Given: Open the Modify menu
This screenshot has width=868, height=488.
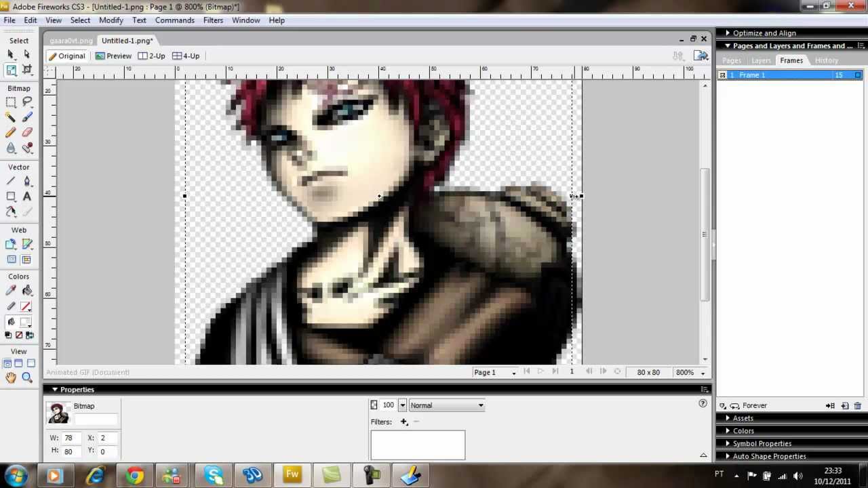Looking at the screenshot, I should coord(111,20).
